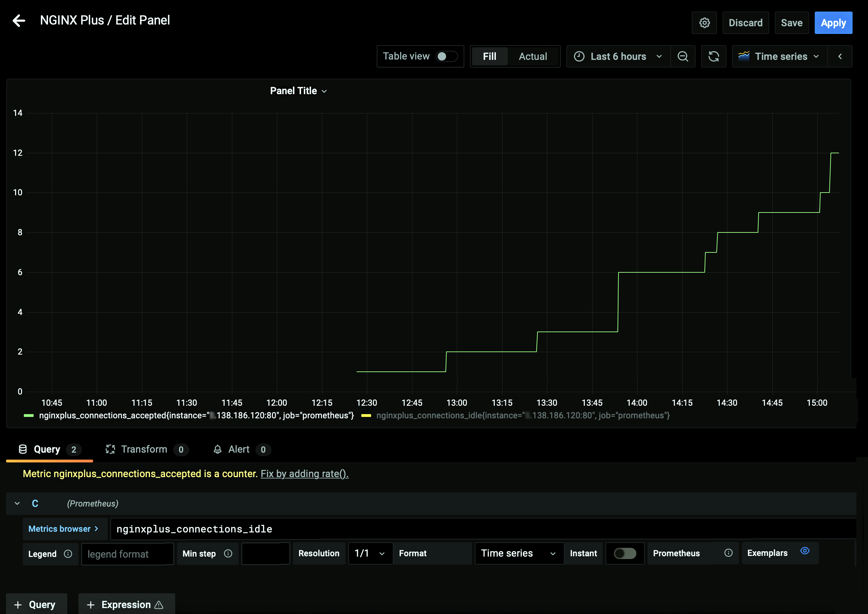
Task: Click the Legend info icon
Action: click(68, 553)
